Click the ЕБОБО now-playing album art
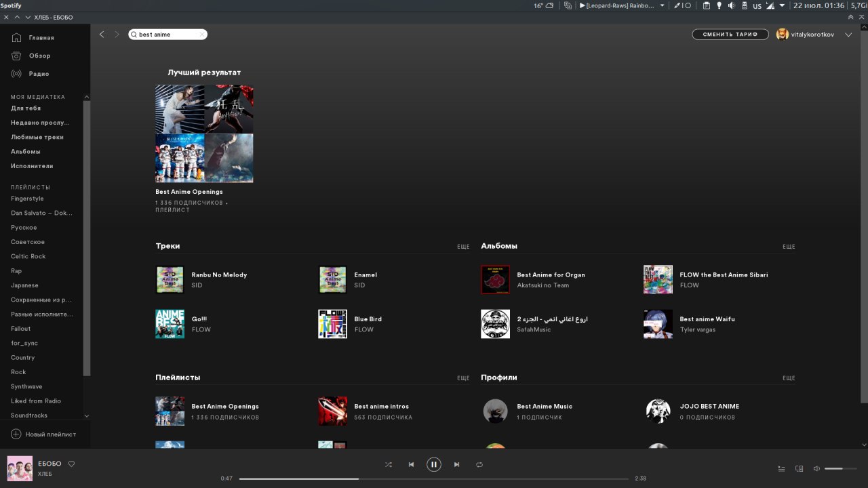Viewport: 868px width, 488px height. [x=20, y=468]
